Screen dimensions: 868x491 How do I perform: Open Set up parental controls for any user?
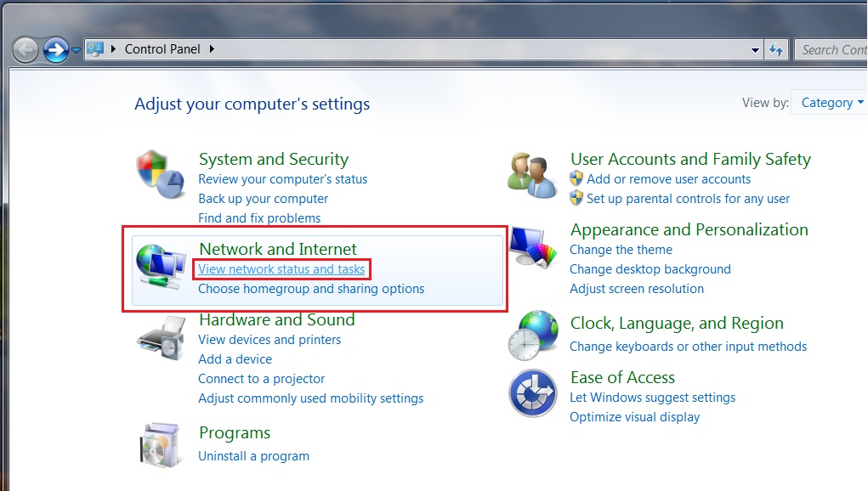point(688,199)
